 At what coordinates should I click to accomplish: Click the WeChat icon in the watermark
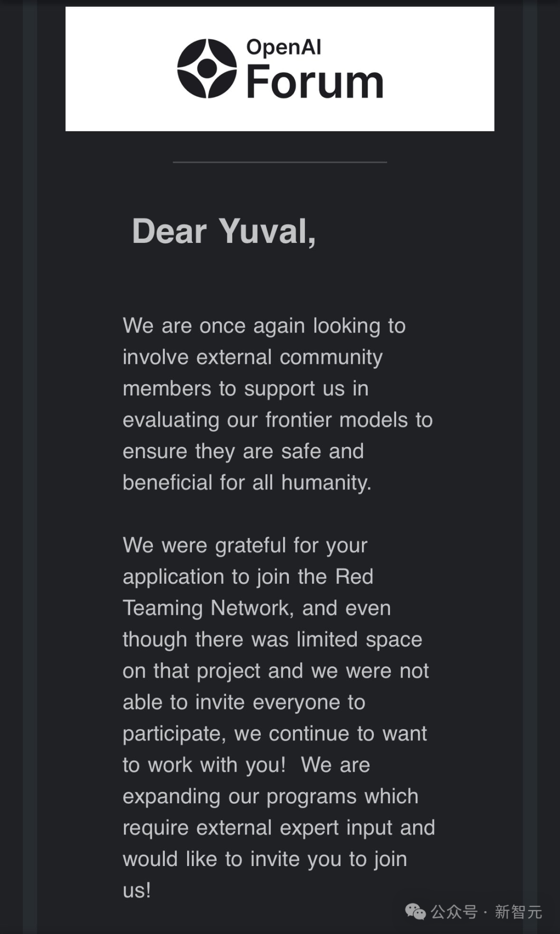pyautogui.click(x=415, y=912)
